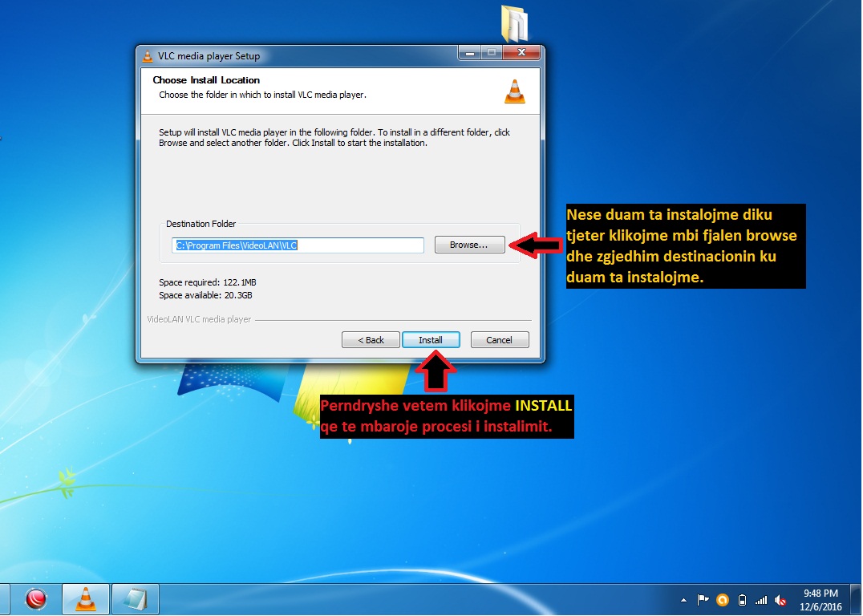The width and height of the screenshot is (863, 616).
Task: Open the desktop folder icon
Action: (x=514, y=24)
